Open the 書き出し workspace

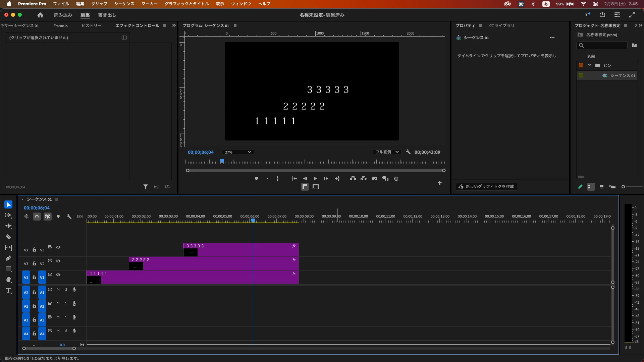click(x=107, y=15)
